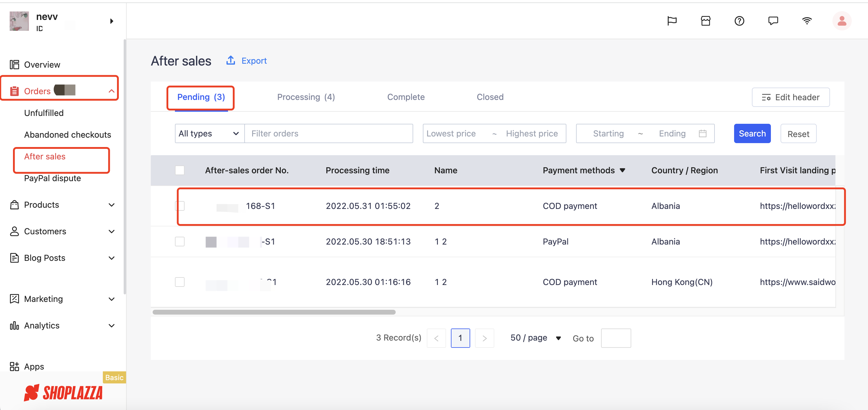868x410 pixels.
Task: Open the All types dropdown
Action: pyautogui.click(x=210, y=134)
